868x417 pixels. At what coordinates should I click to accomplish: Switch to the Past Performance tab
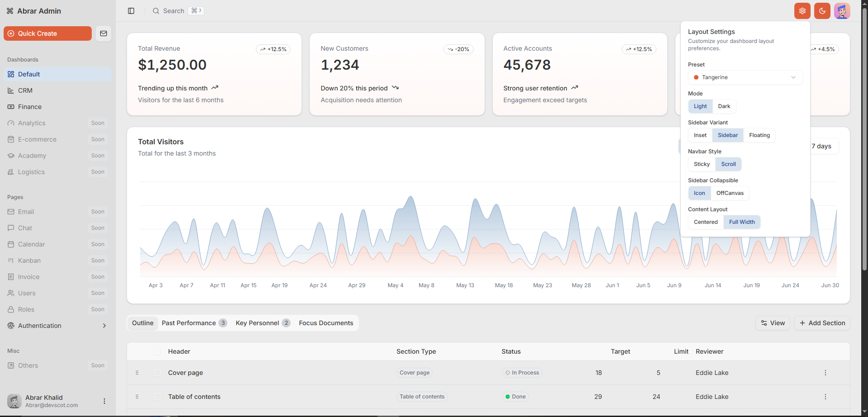194,323
